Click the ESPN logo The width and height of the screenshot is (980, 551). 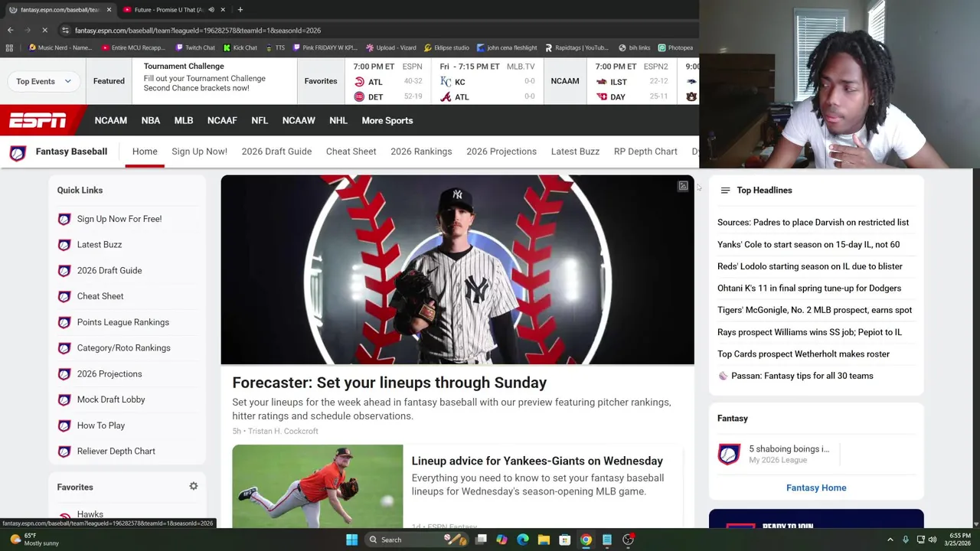[x=38, y=120]
